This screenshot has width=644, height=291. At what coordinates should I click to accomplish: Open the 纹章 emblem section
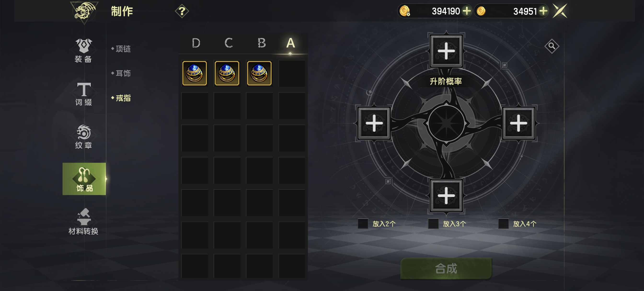click(x=84, y=137)
